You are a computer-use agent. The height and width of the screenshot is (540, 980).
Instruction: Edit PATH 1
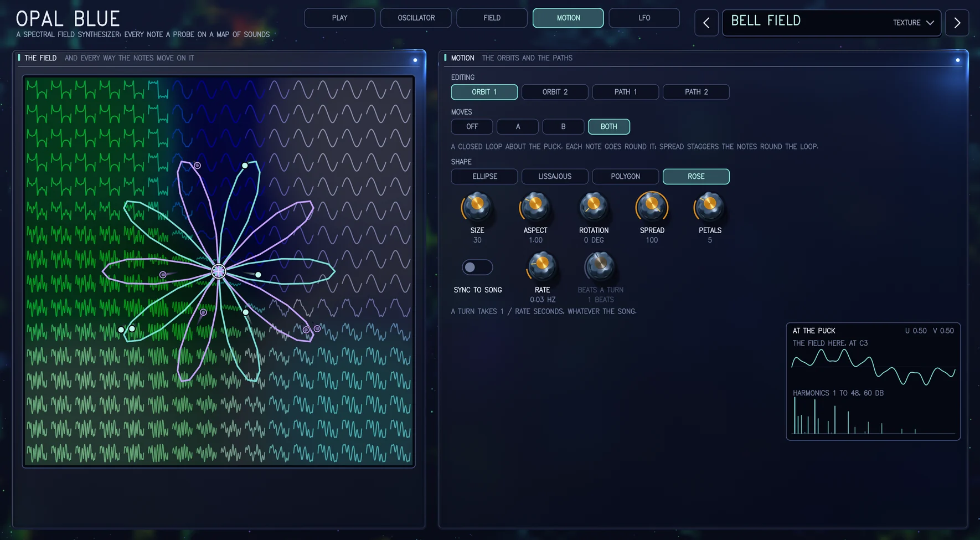point(626,92)
